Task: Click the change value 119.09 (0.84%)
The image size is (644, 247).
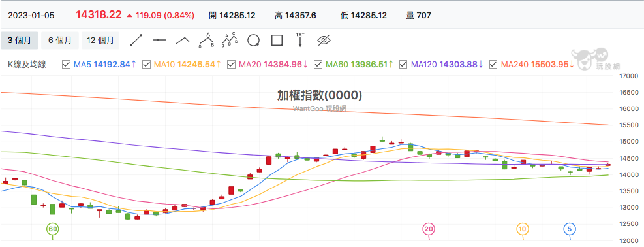Action: click(164, 16)
